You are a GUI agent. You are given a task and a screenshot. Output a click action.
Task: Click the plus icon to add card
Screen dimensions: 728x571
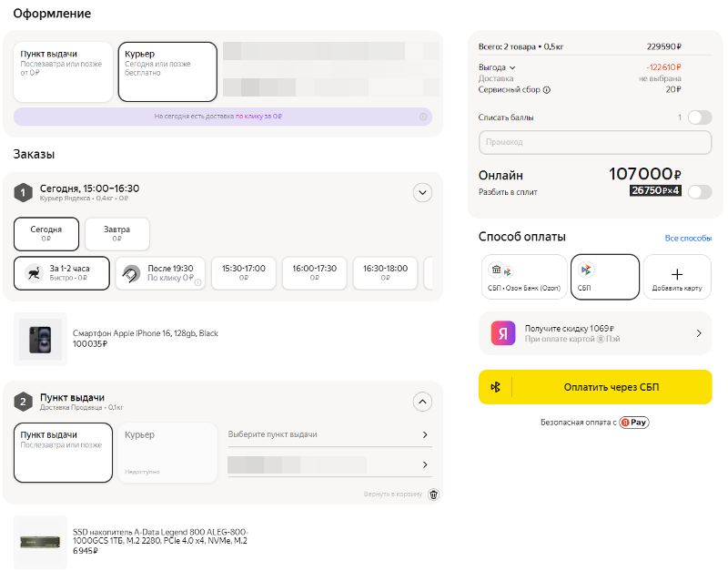[677, 273]
